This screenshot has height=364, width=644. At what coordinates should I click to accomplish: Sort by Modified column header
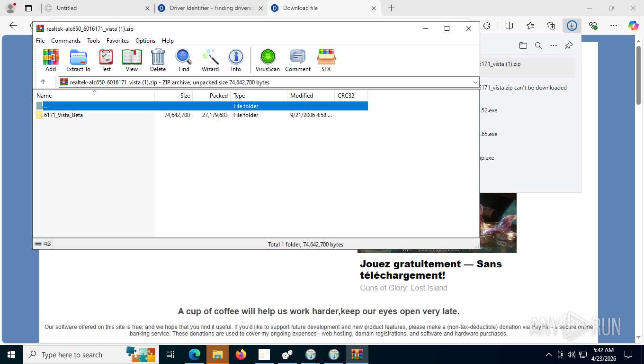311,96
